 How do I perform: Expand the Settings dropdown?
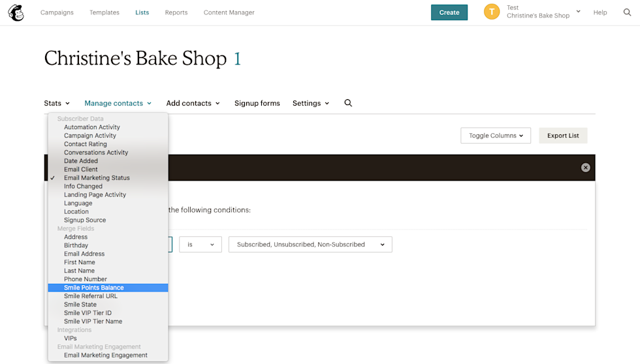point(311,103)
